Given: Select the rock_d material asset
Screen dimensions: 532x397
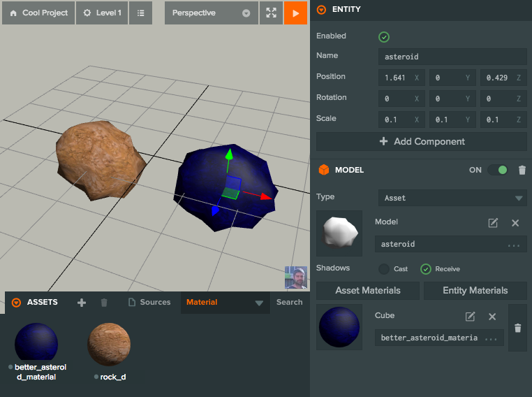Looking at the screenshot, I should [x=109, y=352].
